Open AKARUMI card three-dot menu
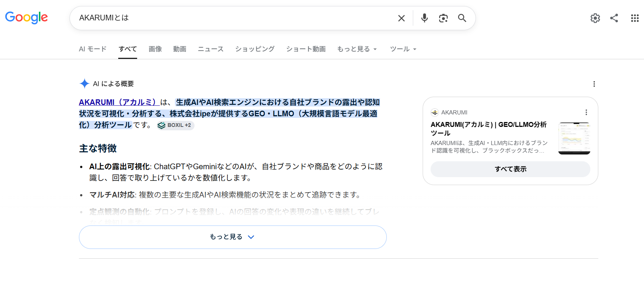The height and width of the screenshot is (281, 644). pos(586,112)
